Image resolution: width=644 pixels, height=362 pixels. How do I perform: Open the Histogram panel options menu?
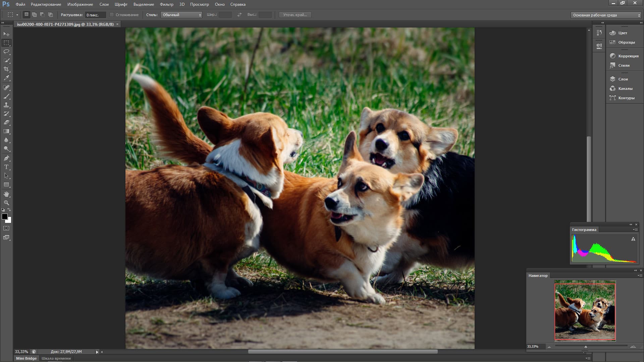pyautogui.click(x=635, y=230)
